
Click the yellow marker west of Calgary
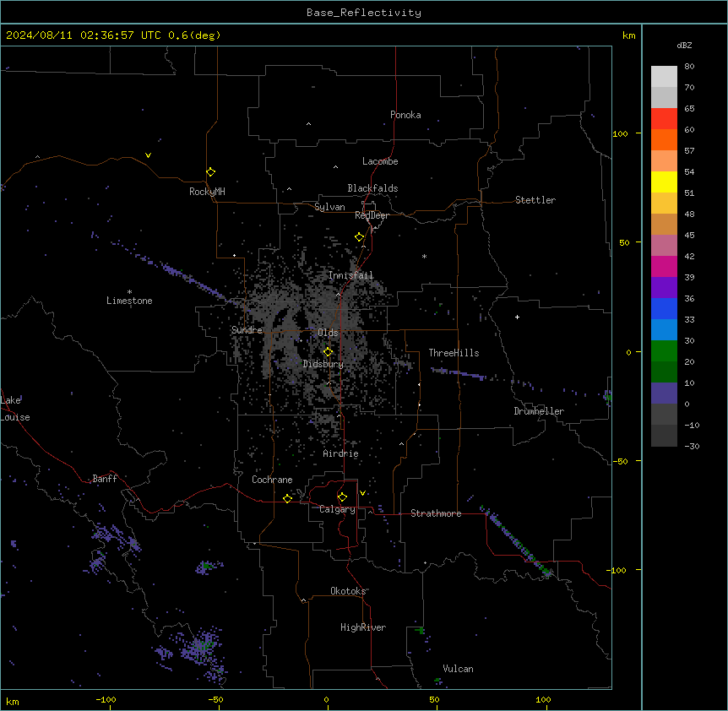click(x=287, y=498)
